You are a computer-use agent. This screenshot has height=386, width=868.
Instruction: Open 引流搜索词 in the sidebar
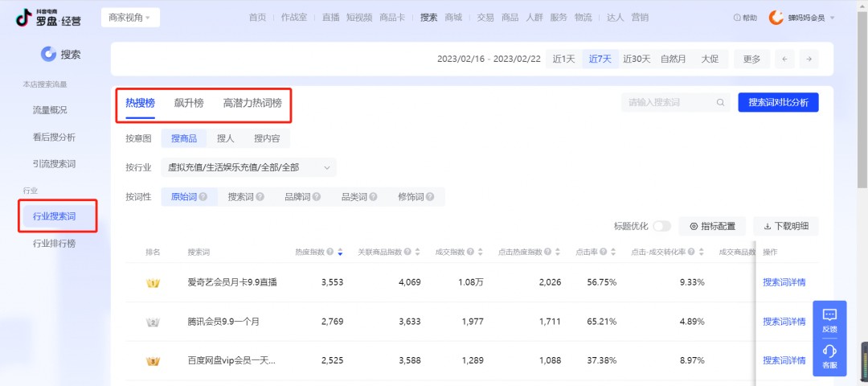click(55, 163)
